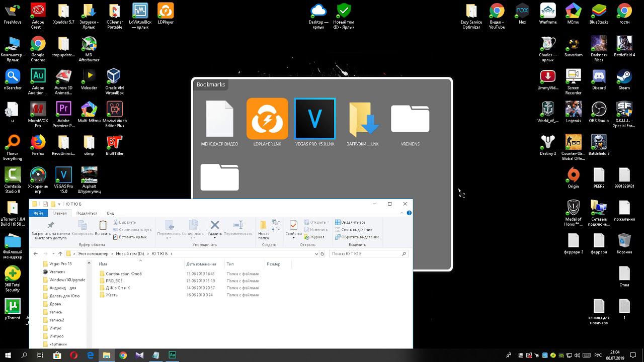Expand the Этот компьютер breadcrumb arrow
Viewport: 644px width, 362px height.
click(112, 254)
